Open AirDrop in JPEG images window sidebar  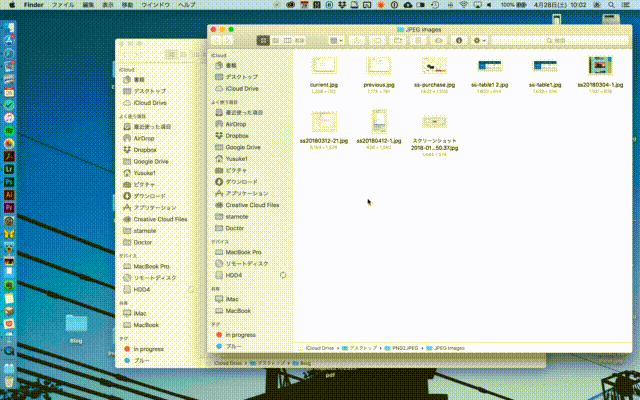coord(236,123)
